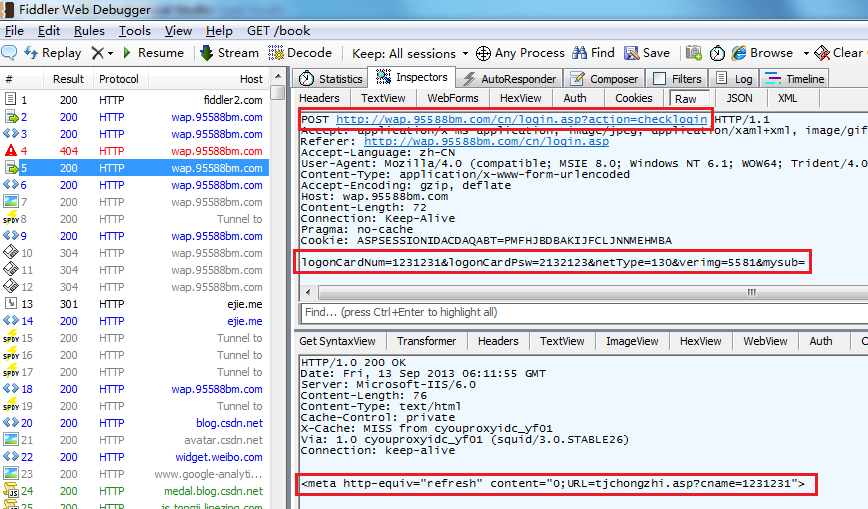Switch to the Inspectors tab
This screenshot has width=868, height=509.
(412, 77)
